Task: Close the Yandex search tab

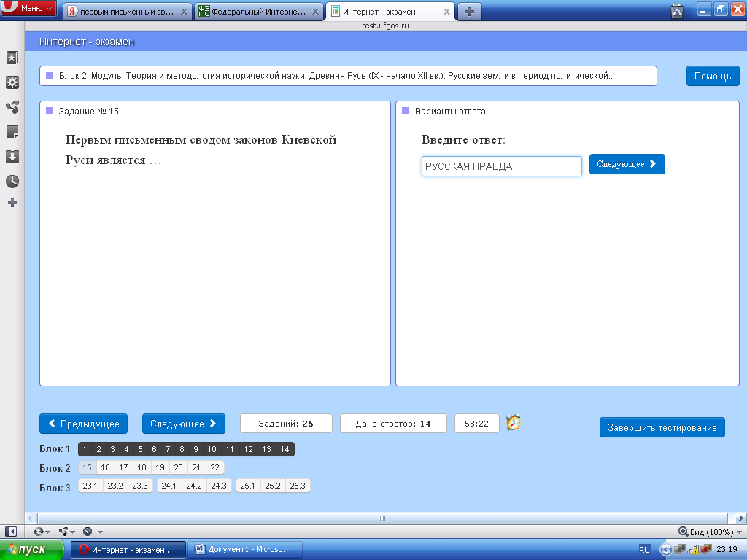Action: 184,12
